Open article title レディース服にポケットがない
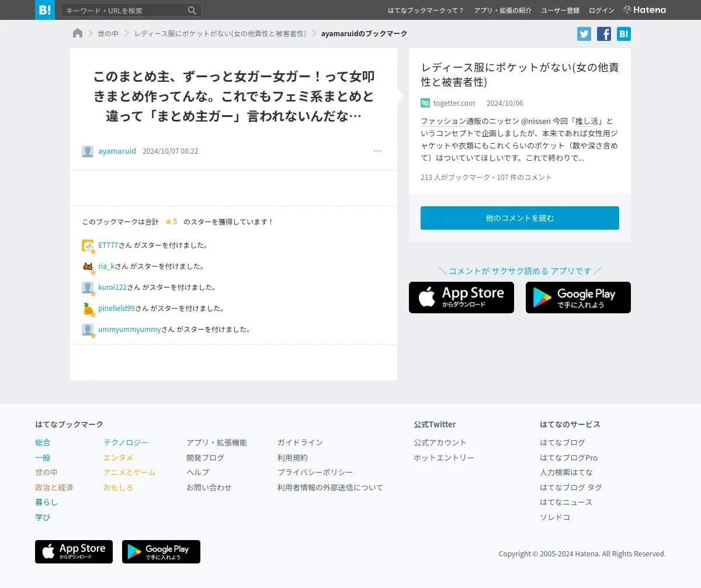 [x=520, y=74]
